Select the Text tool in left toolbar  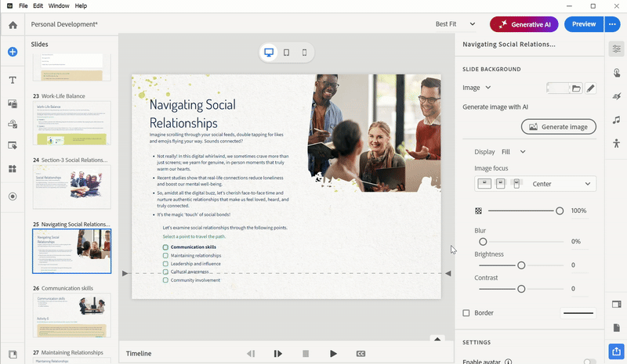[13, 81]
